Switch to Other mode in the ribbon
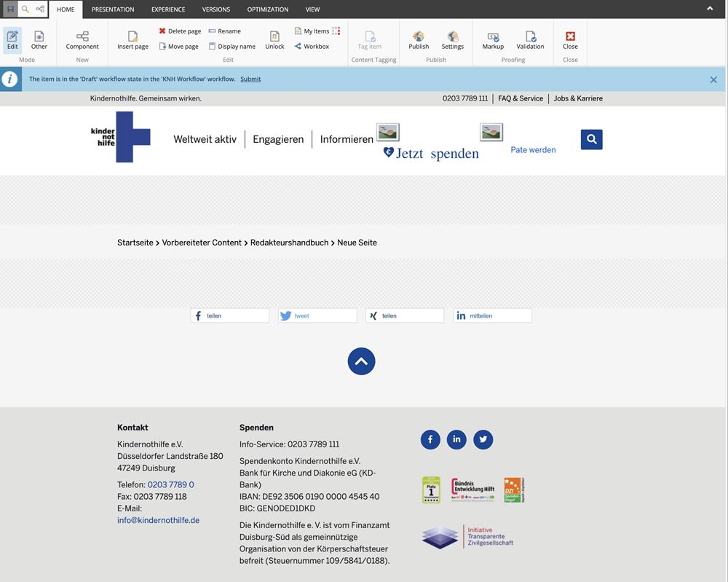The image size is (728, 582). [39, 39]
